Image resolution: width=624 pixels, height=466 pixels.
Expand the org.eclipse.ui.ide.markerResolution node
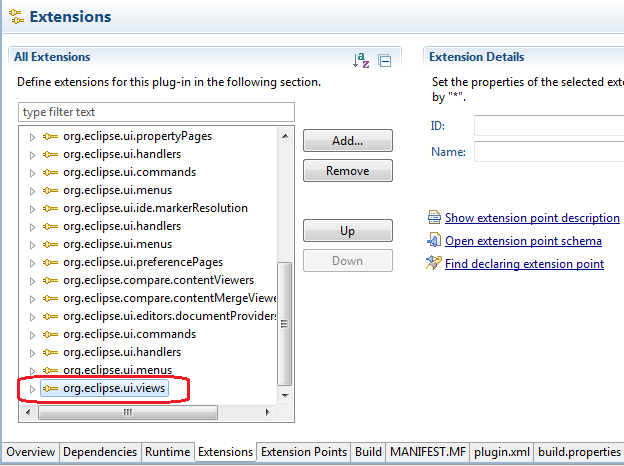(x=31, y=208)
